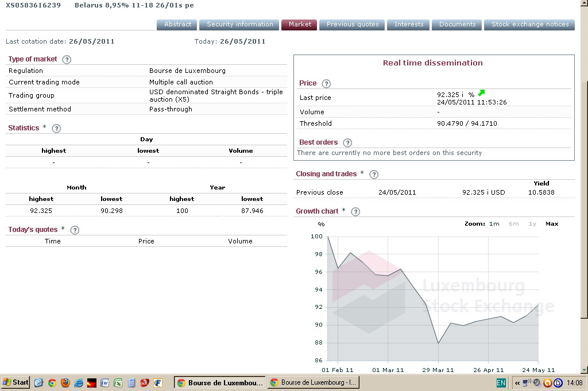Viewport: 588px width, 391px height.
Task: Open the speaker volume tray icon
Action: (x=537, y=383)
